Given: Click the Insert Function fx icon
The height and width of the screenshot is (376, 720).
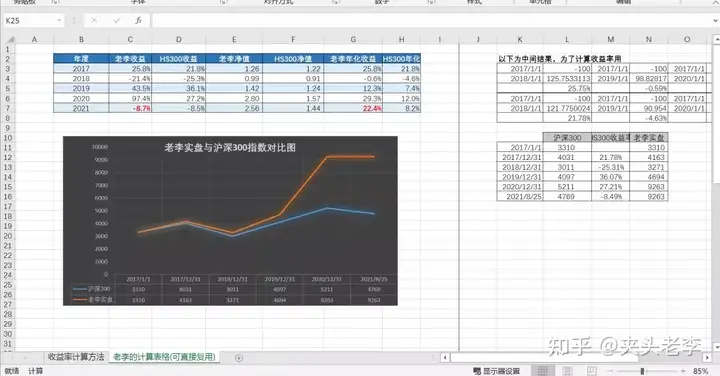Looking at the screenshot, I should (x=138, y=21).
